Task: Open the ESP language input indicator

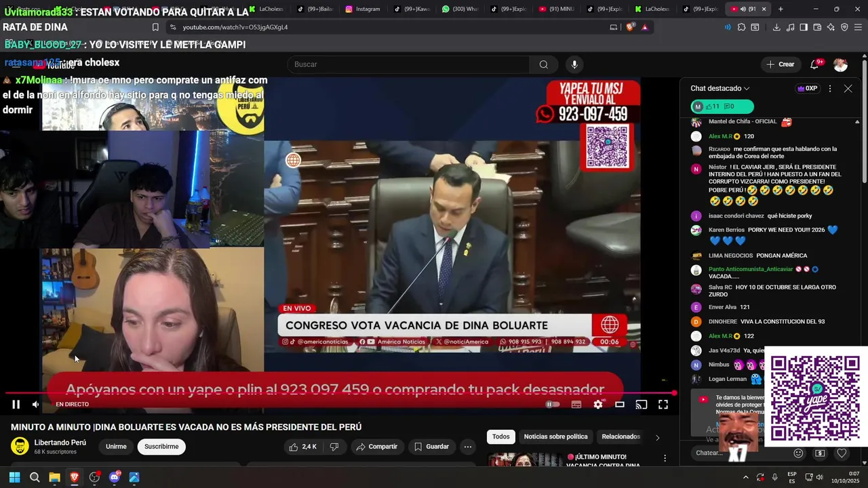Action: pyautogui.click(x=792, y=477)
